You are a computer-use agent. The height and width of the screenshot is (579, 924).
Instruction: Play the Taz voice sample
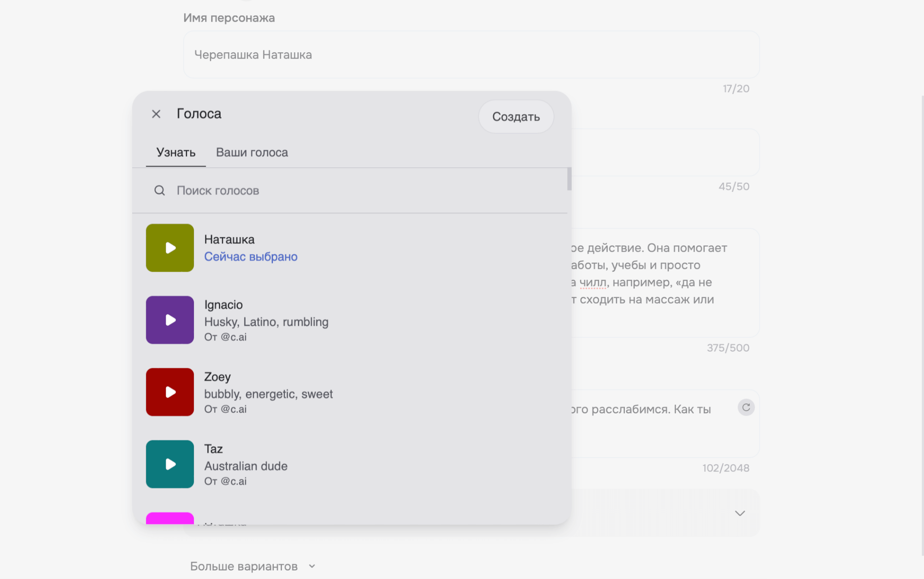tap(170, 464)
